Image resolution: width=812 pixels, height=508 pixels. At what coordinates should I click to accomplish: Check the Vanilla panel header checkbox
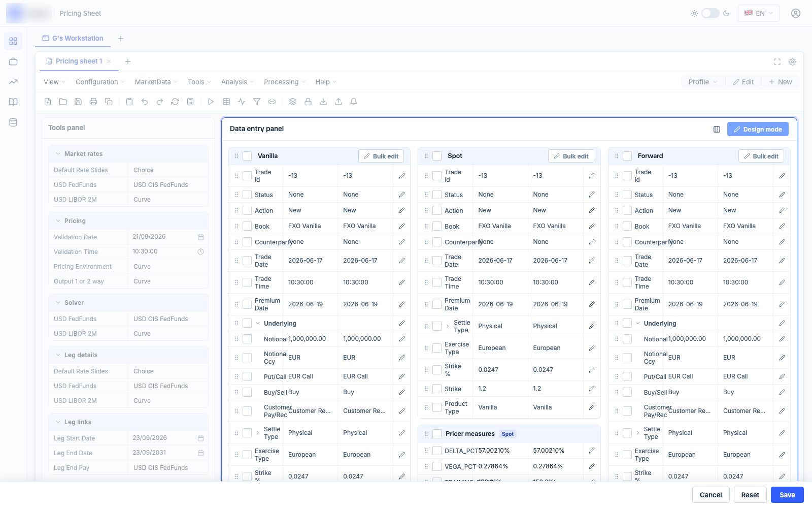coord(247,156)
